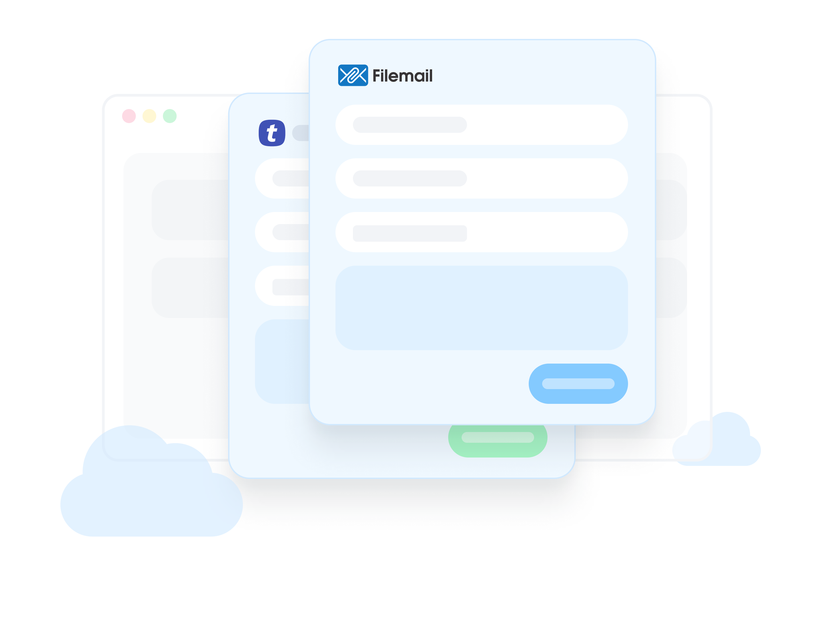The height and width of the screenshot is (644, 832).
Task: Select the Filemail window menu item
Action: coord(385,75)
